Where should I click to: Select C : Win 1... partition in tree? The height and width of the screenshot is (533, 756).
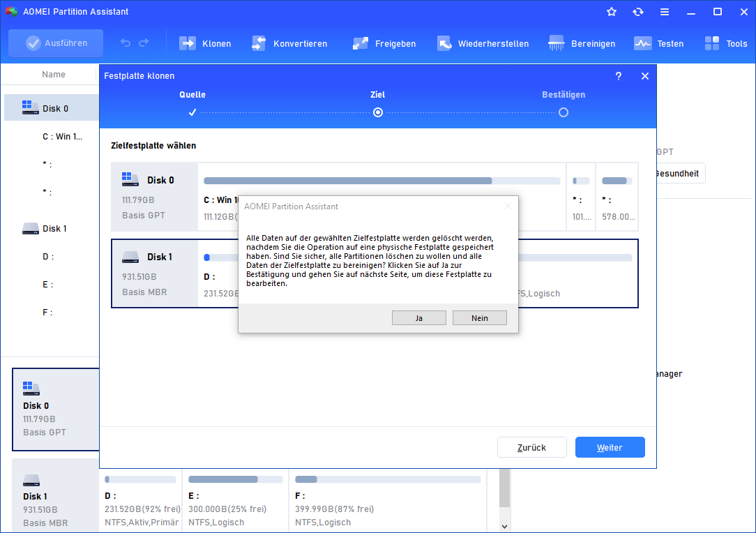pos(62,137)
